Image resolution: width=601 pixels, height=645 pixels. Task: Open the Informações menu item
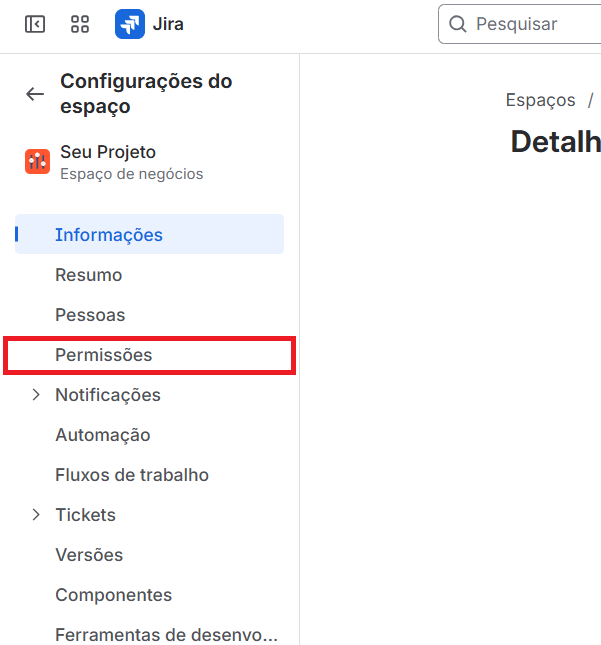(x=109, y=235)
